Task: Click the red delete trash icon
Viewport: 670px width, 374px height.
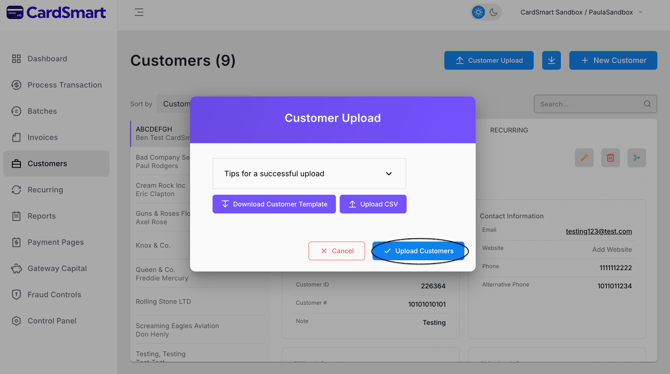Action: (610, 158)
